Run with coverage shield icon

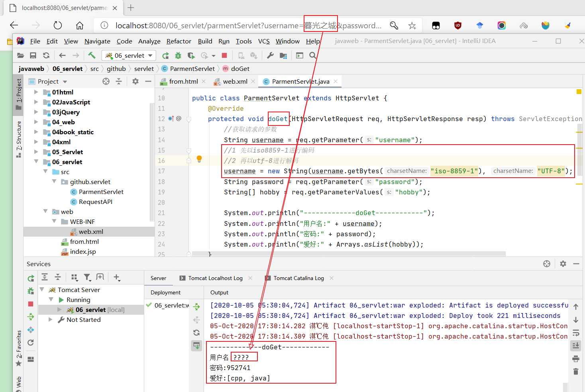tap(191, 56)
